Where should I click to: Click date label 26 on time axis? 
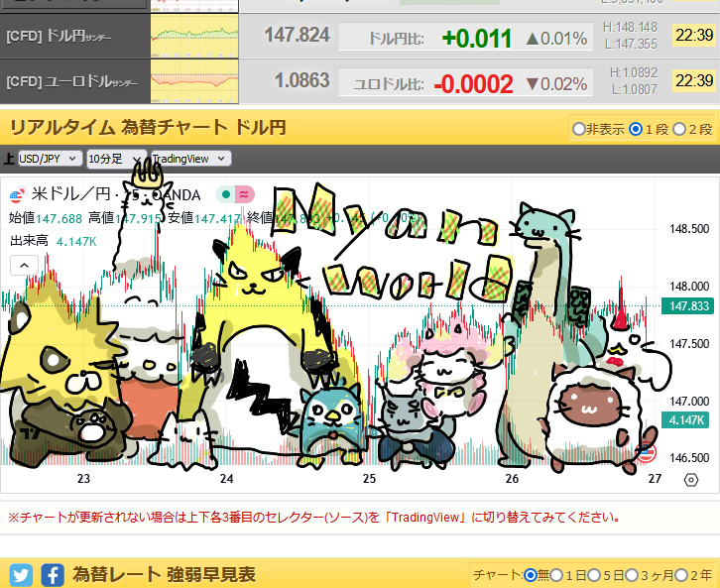coord(512,479)
